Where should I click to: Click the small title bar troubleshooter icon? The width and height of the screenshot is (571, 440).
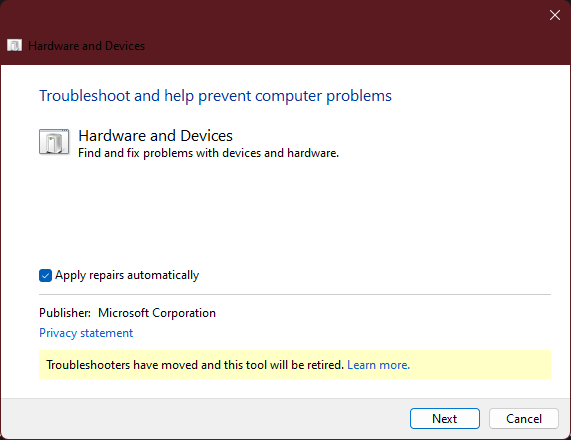(x=15, y=46)
